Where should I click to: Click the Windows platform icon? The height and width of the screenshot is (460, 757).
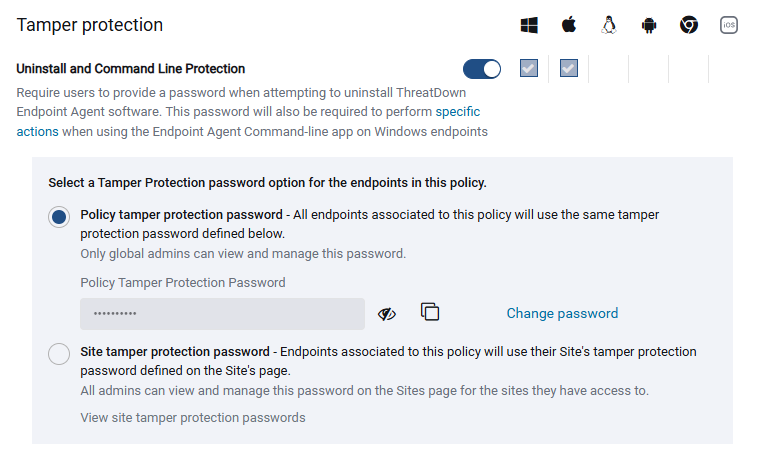[x=529, y=25]
